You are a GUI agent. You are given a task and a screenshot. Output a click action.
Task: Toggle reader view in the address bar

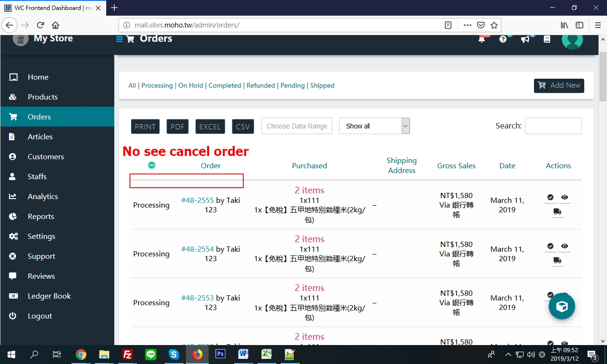pos(448,25)
